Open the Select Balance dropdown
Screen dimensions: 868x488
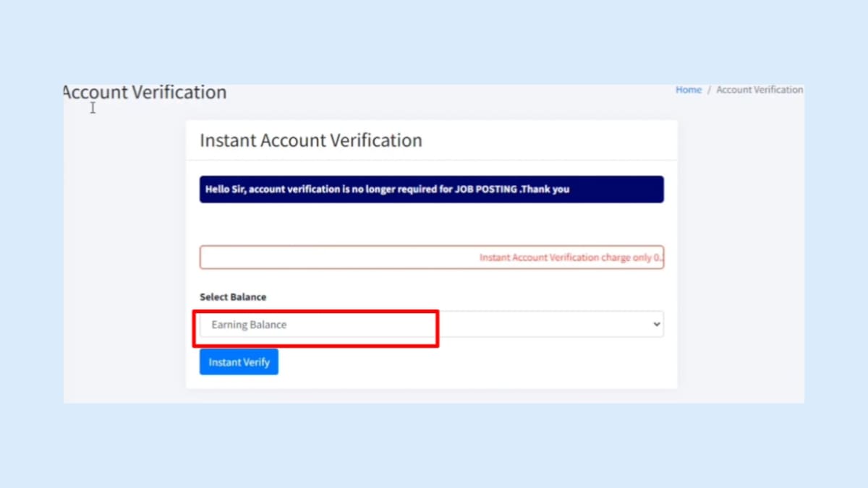click(431, 325)
